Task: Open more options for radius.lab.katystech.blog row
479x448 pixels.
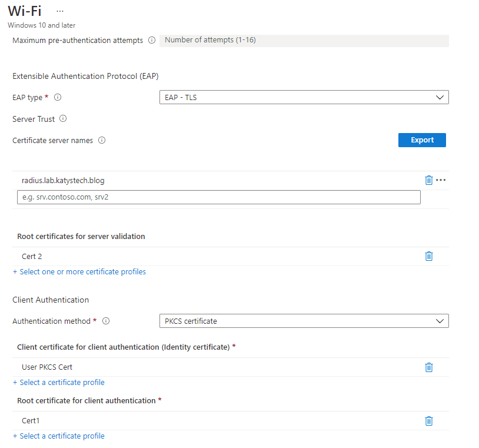Action: (441, 180)
